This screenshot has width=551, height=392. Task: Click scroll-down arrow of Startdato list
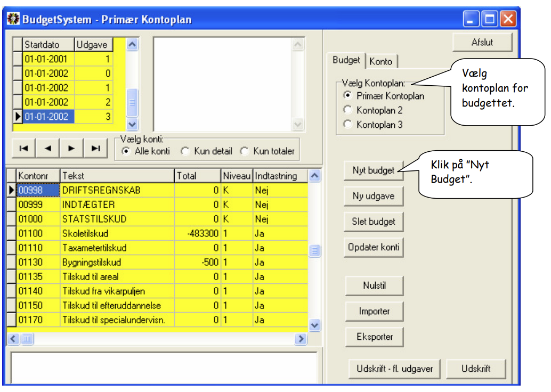(x=132, y=124)
